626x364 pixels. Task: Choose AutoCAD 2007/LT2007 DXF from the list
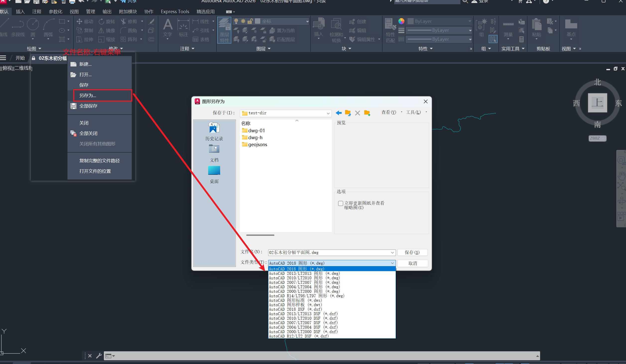point(303,323)
